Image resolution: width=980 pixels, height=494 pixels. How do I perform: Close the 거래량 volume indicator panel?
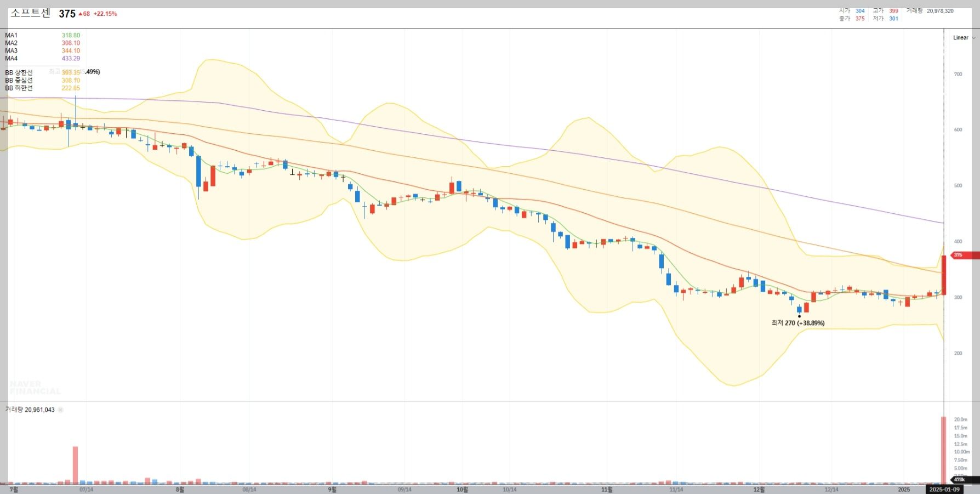61,410
